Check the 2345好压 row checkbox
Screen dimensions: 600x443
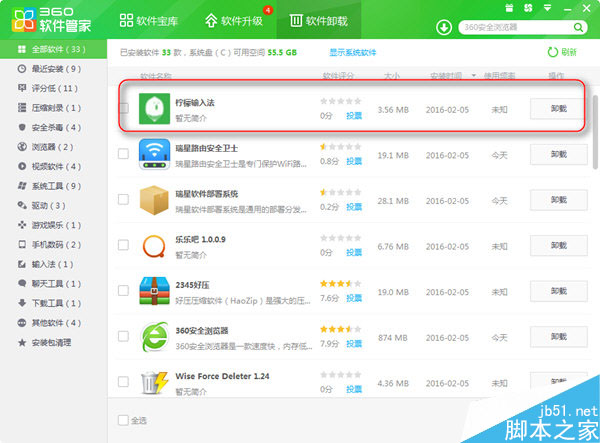click(124, 290)
